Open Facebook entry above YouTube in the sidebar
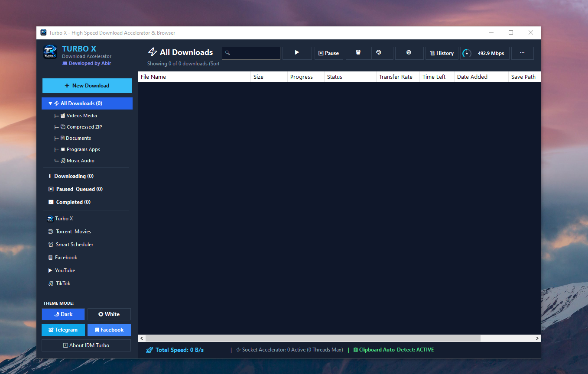Viewport: 588px width, 374px height. pos(63,258)
